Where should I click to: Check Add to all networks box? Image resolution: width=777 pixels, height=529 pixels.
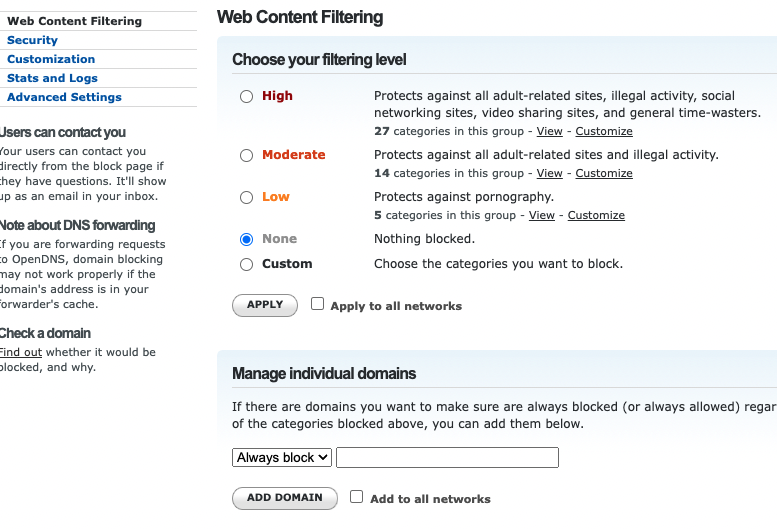(x=357, y=497)
